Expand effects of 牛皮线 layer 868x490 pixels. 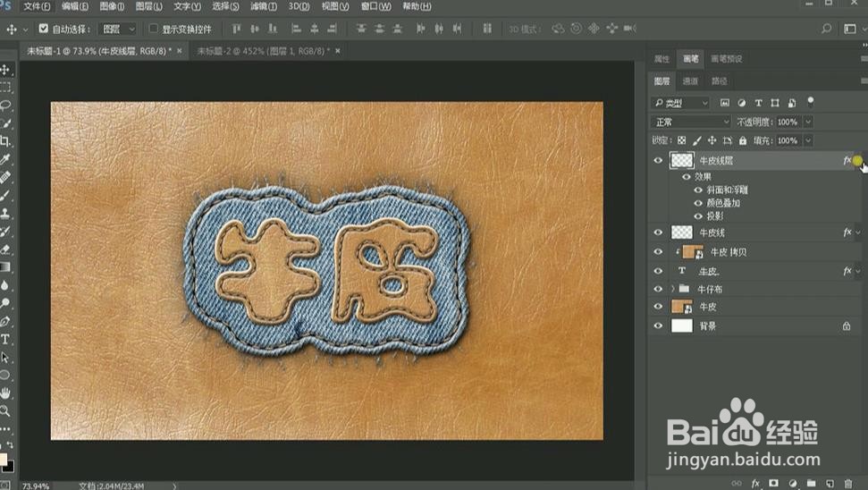[x=858, y=233]
